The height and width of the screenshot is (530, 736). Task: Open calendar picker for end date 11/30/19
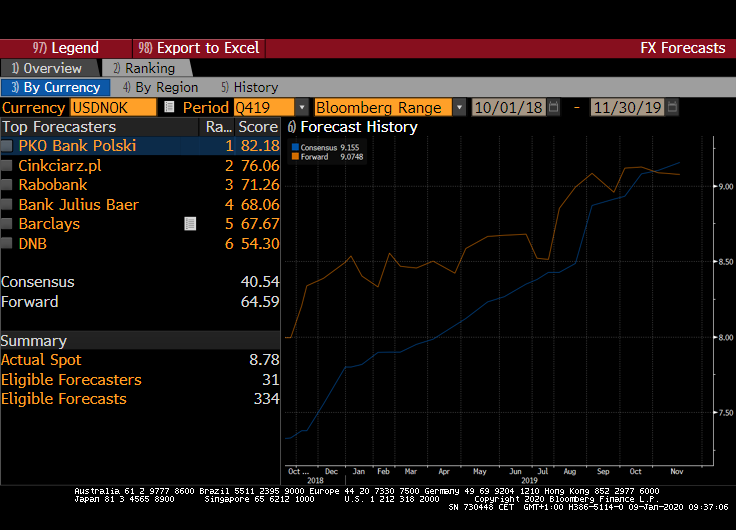tap(672, 107)
